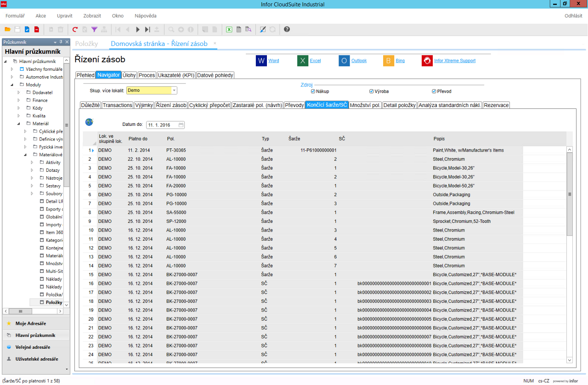Click the green Excel export toolbar icon
Screen dimensions: 588x385
(x=229, y=29)
